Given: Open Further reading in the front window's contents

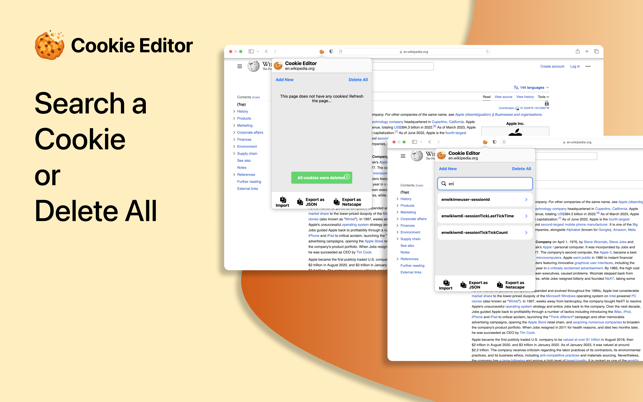Looking at the screenshot, I should pyautogui.click(x=412, y=266).
